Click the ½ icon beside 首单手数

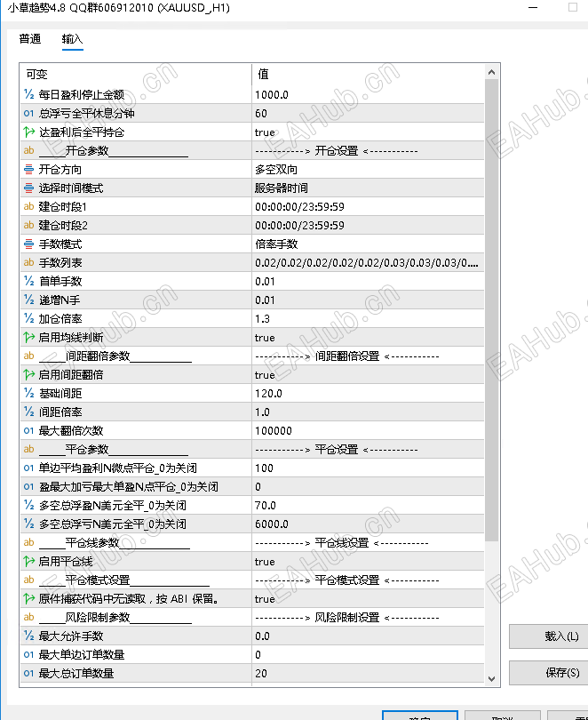[x=29, y=282]
